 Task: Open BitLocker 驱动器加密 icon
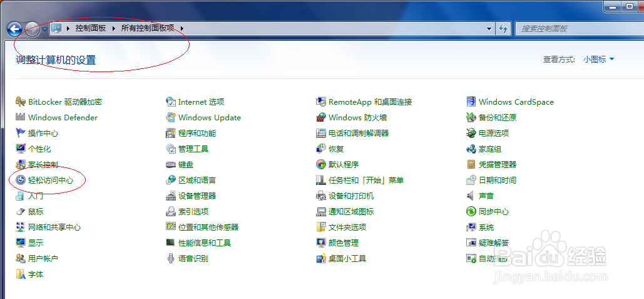(21, 102)
